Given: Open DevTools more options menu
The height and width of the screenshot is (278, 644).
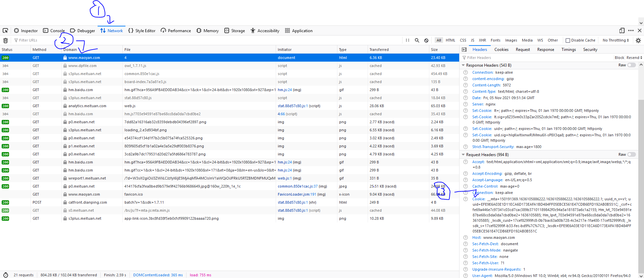Looking at the screenshot, I should (631, 30).
